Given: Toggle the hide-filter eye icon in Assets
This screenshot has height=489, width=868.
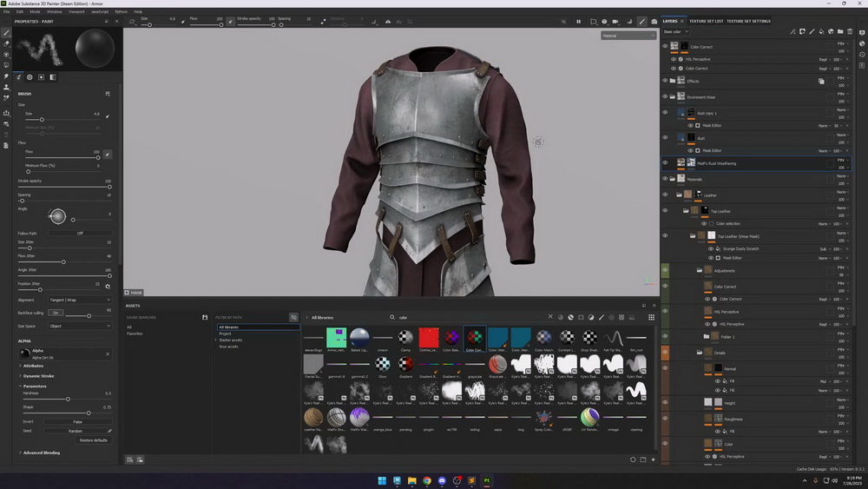Looking at the screenshot, I should (x=293, y=317).
